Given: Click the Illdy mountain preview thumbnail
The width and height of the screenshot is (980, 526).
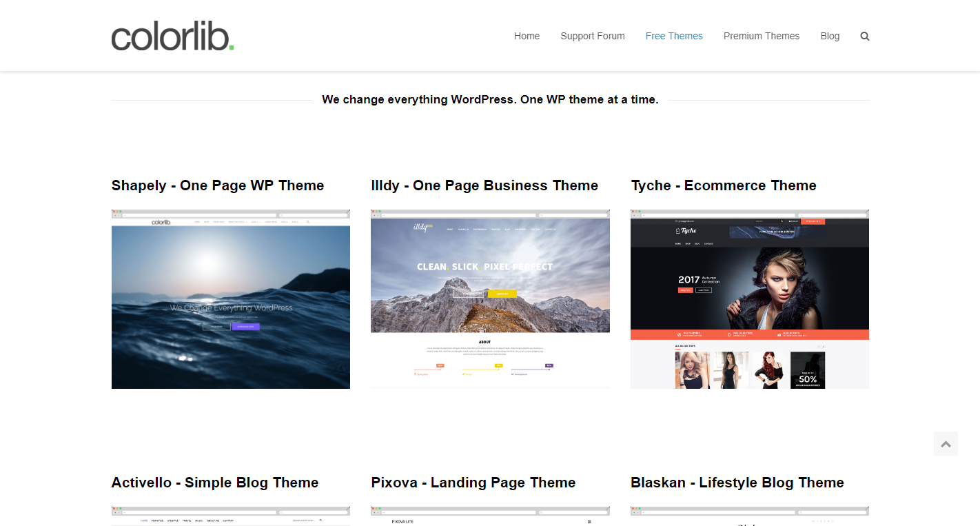Looking at the screenshot, I should (x=490, y=299).
